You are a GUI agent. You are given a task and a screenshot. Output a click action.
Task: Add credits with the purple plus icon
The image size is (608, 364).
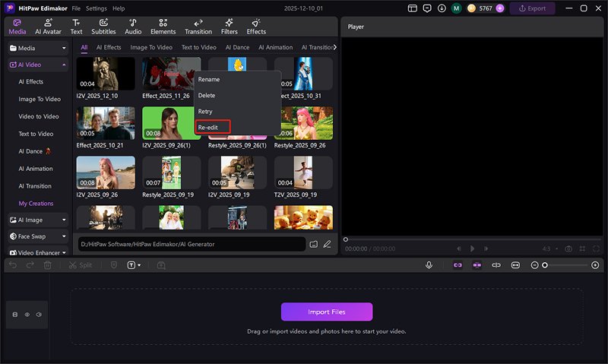(x=500, y=8)
